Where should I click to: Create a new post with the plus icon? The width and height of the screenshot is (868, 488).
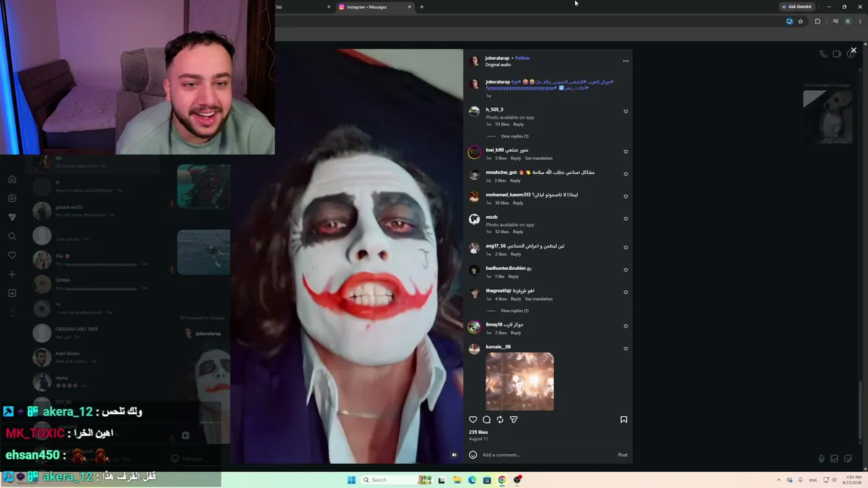coord(12,274)
